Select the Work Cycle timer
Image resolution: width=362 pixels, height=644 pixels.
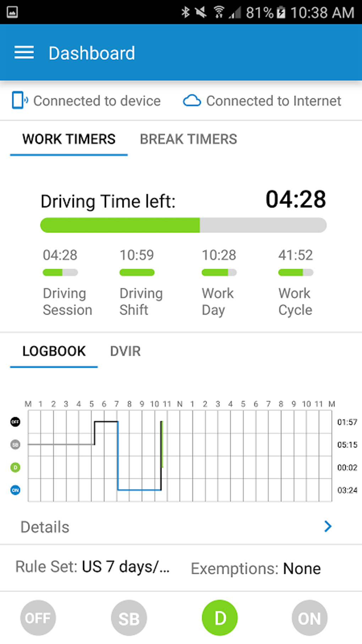[295, 282]
